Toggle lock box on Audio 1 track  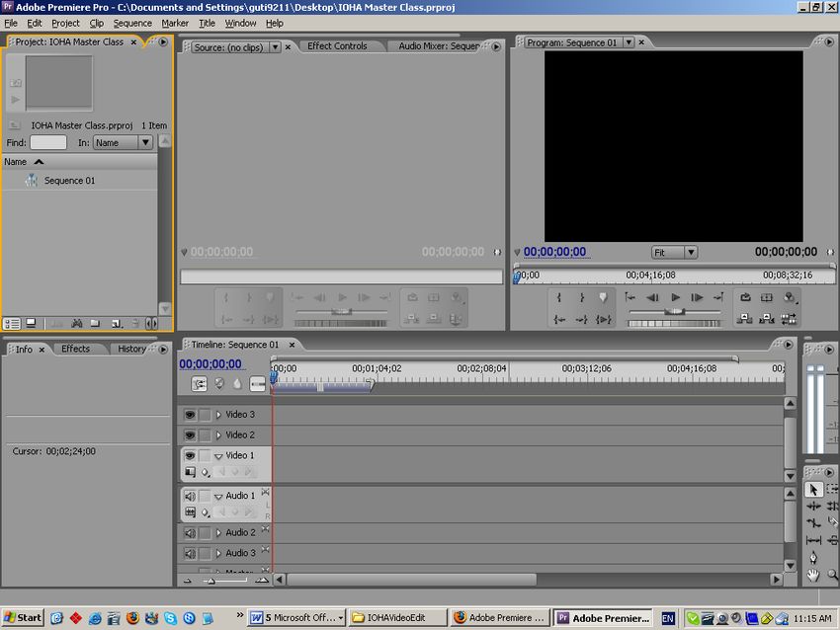(206, 496)
